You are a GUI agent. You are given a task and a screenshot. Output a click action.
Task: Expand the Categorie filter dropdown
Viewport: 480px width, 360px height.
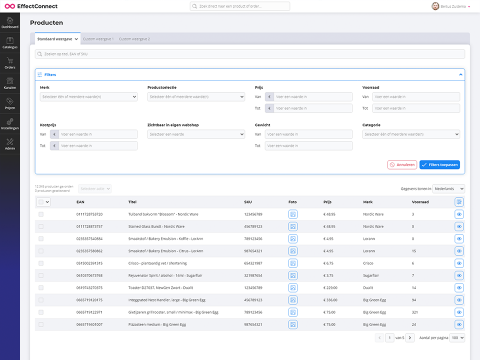(411, 134)
